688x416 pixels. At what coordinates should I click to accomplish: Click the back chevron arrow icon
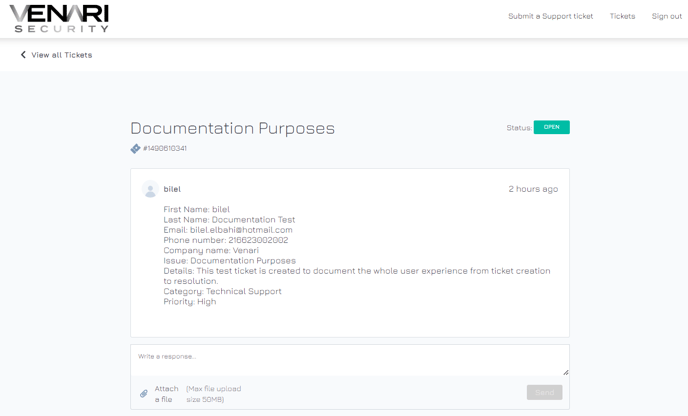pos(23,55)
